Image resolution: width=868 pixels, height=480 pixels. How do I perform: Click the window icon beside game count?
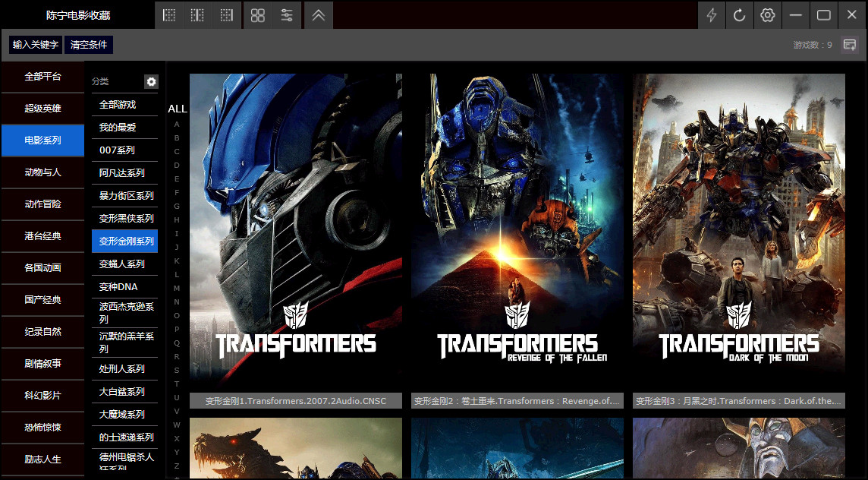coord(850,45)
